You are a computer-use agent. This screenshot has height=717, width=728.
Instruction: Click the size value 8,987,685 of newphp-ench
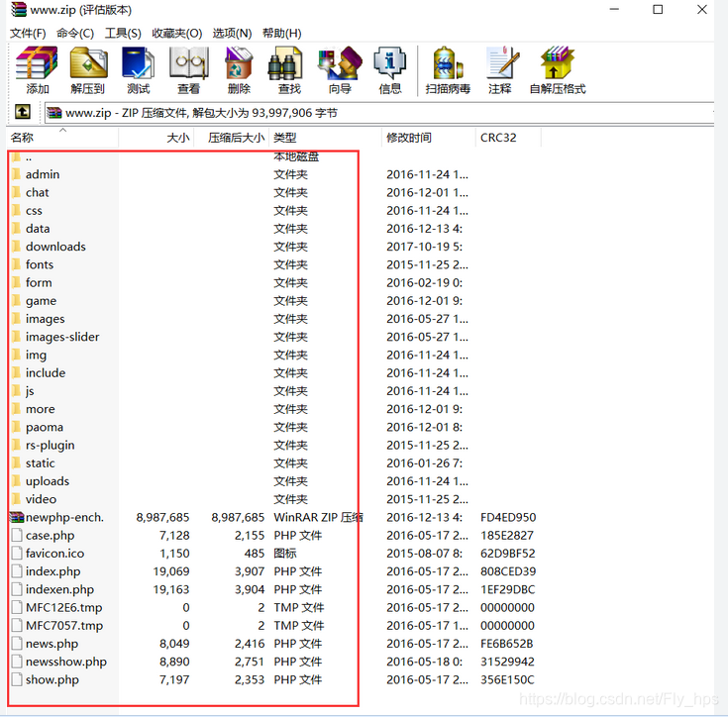pos(162,517)
